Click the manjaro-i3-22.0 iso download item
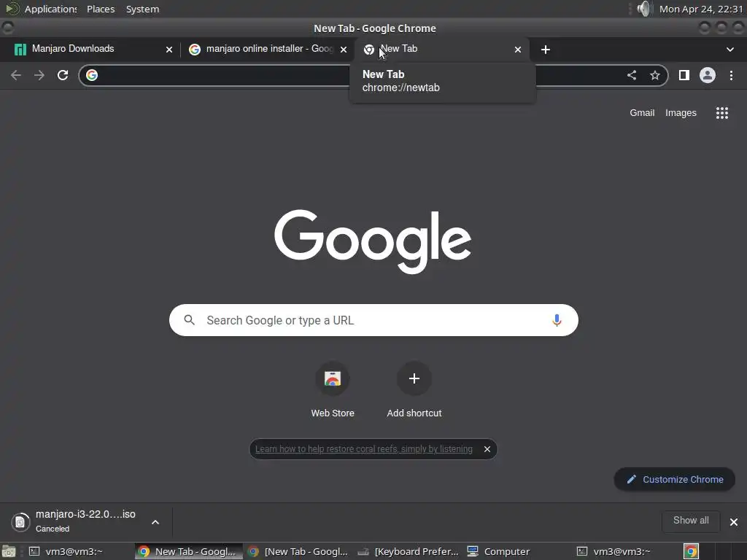The width and height of the screenshot is (747, 560). 86,522
